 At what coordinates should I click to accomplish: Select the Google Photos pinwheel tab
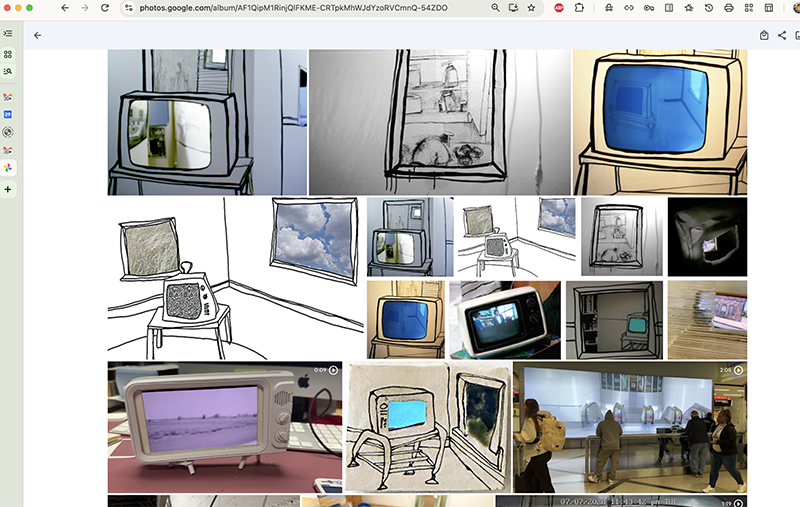[8, 168]
